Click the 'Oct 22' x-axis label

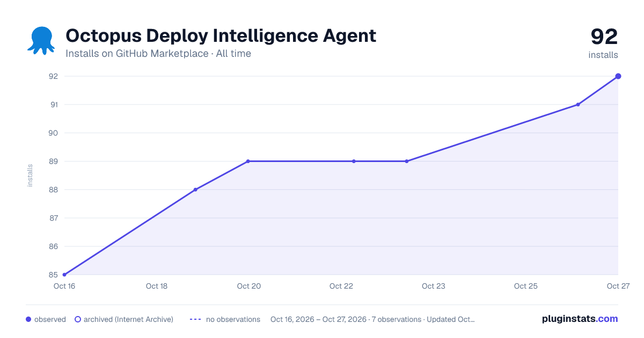coord(341,286)
